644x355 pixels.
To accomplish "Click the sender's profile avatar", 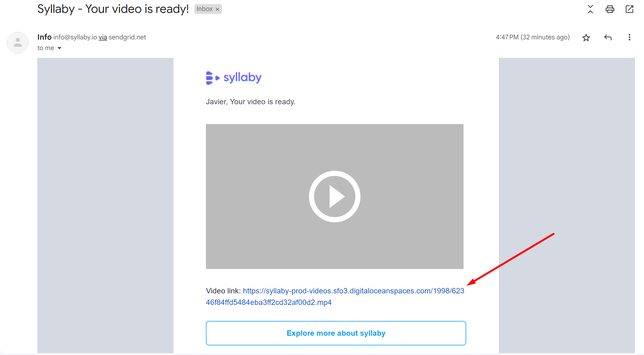I will [18, 43].
